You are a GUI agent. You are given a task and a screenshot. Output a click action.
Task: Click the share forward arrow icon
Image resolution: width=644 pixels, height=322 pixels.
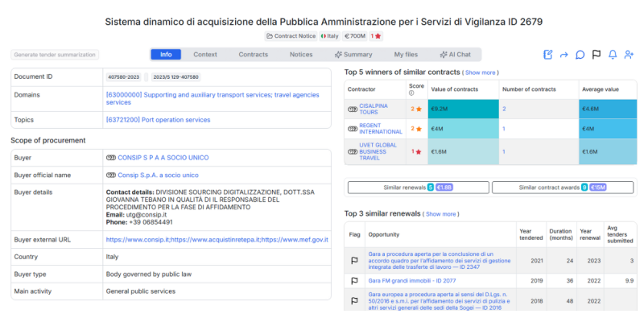(564, 55)
